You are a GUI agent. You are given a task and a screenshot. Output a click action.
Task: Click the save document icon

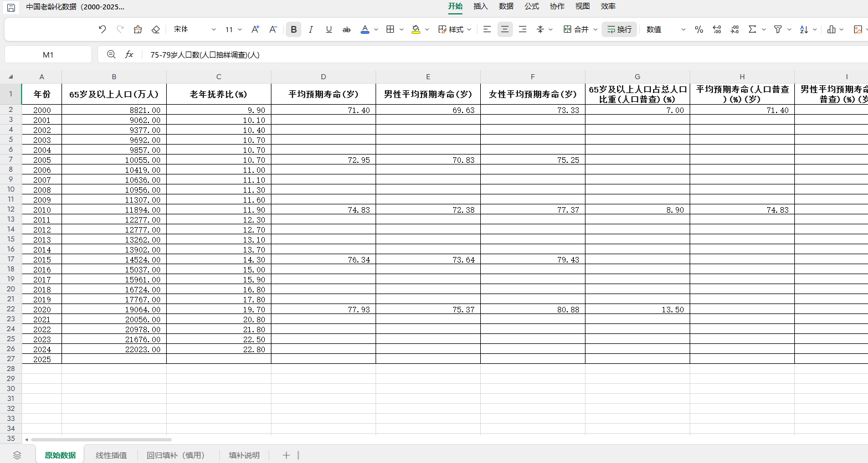click(11, 7)
